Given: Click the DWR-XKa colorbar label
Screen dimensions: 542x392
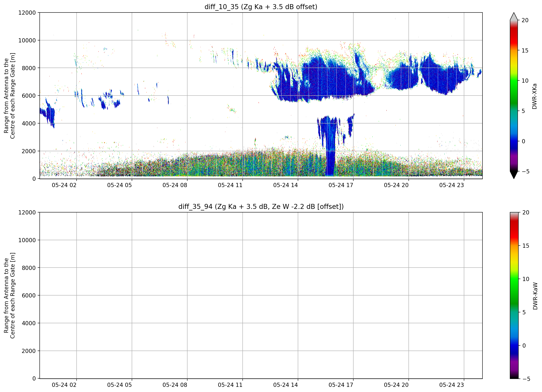Looking at the screenshot, I should pos(534,96).
